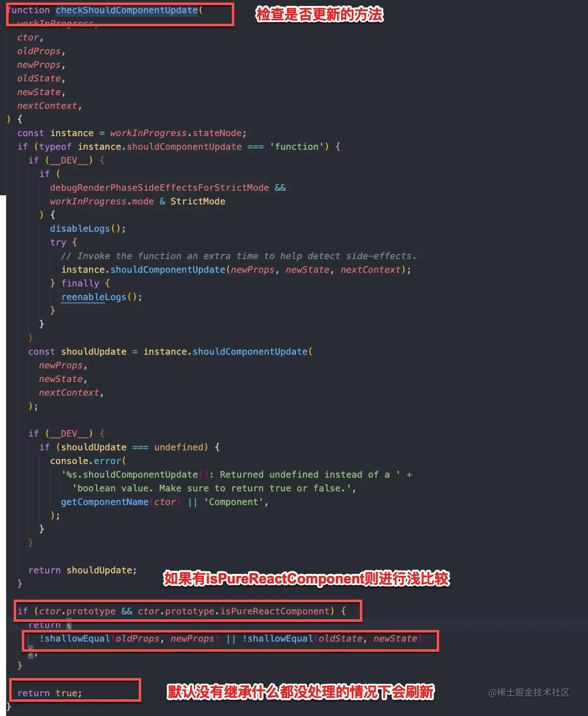Image resolution: width=588 pixels, height=716 pixels.
Task: Click the 'typeof' keyword
Action: click(x=55, y=147)
